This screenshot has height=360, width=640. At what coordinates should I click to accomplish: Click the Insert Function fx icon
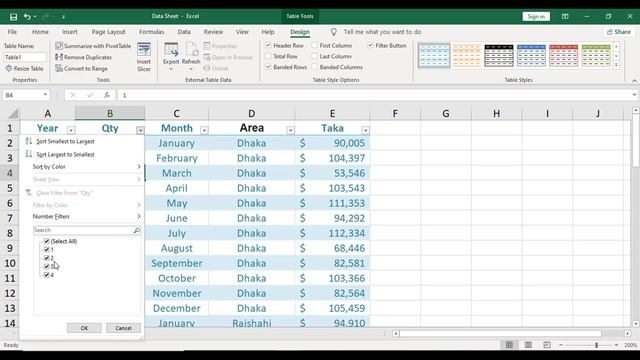pos(107,95)
